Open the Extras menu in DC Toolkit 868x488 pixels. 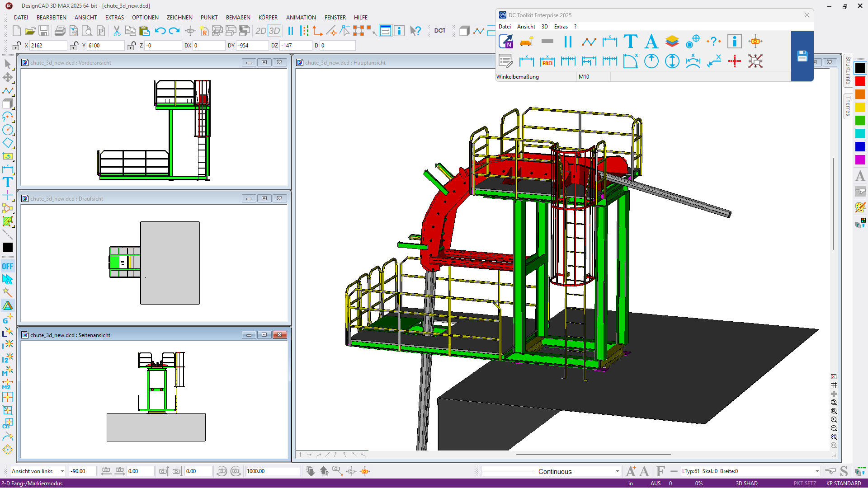click(561, 27)
